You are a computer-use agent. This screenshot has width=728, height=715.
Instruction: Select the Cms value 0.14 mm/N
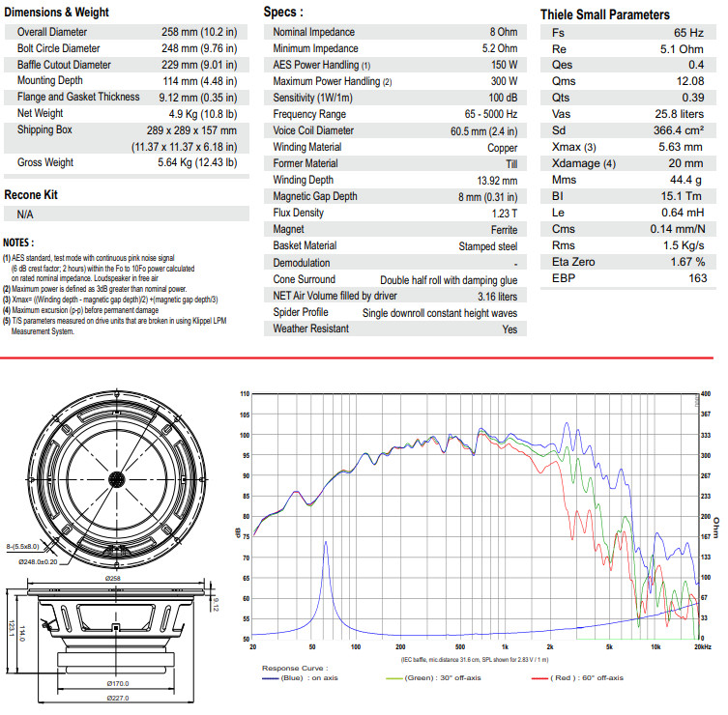coord(678,229)
